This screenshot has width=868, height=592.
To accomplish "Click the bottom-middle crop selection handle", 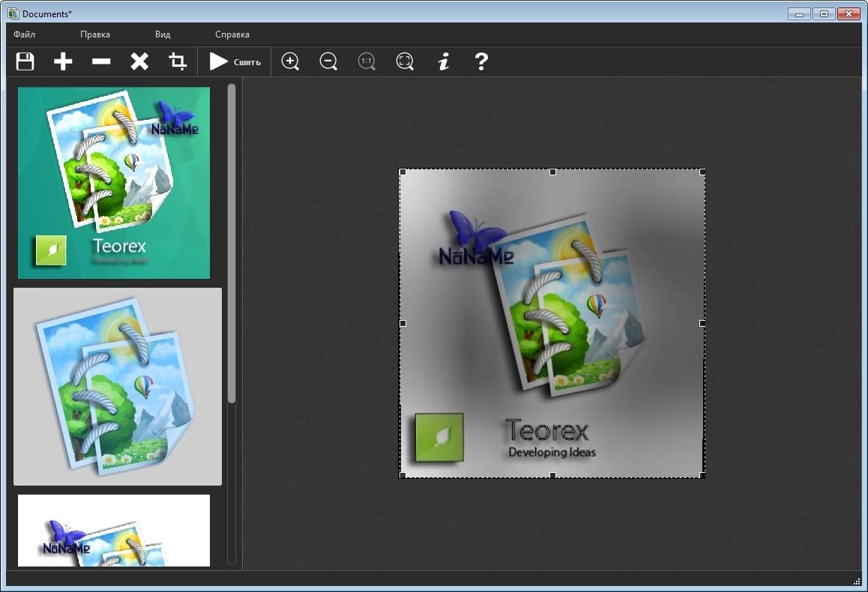I will (x=552, y=474).
